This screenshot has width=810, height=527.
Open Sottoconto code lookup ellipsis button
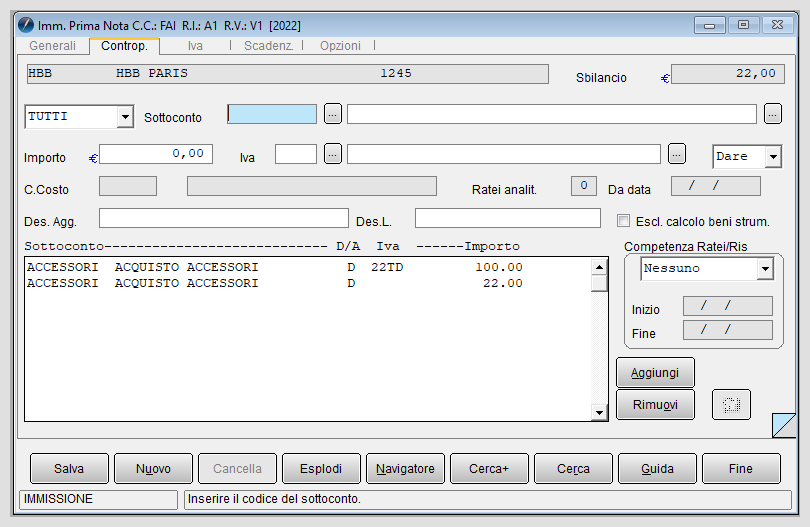tap(333, 114)
